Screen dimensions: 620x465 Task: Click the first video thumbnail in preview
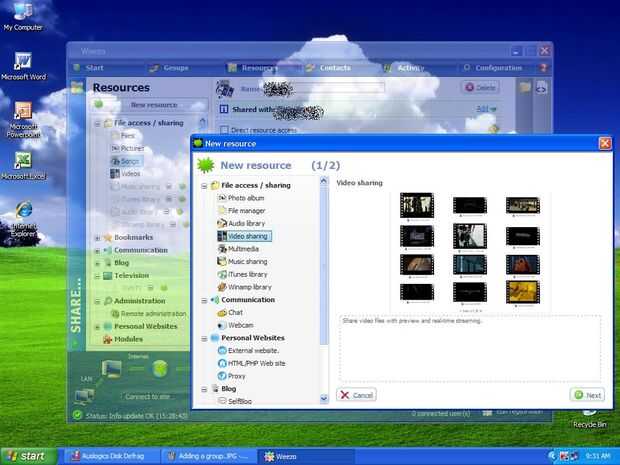(x=417, y=205)
